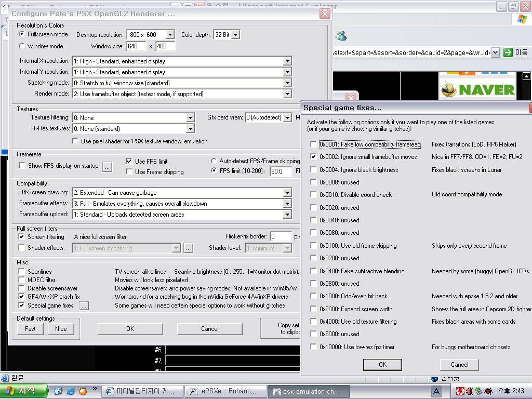This screenshot has width=532, height=399.
Task: Enable 0x0001 Fake low compatibility frameread
Action: coord(313,144)
